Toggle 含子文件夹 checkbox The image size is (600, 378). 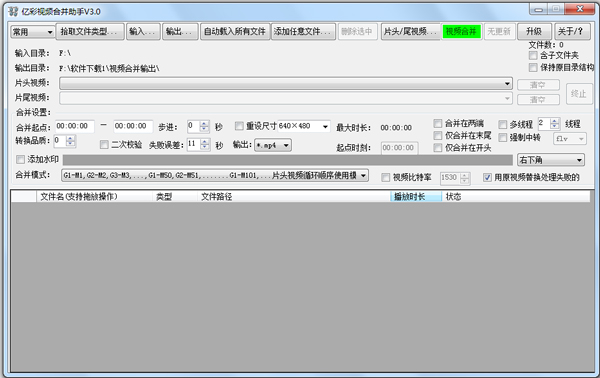point(533,55)
